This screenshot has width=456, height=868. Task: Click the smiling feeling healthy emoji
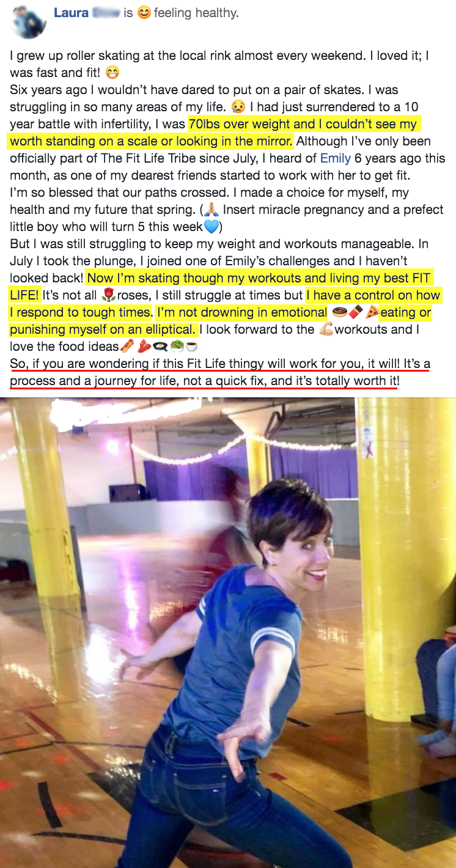pyautogui.click(x=144, y=13)
